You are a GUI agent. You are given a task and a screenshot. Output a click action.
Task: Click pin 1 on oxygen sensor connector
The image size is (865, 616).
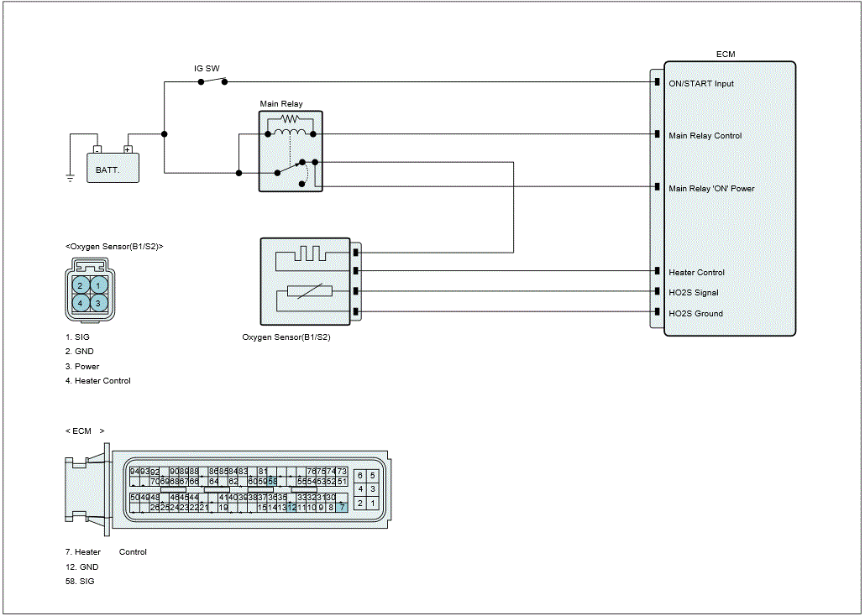click(x=98, y=286)
